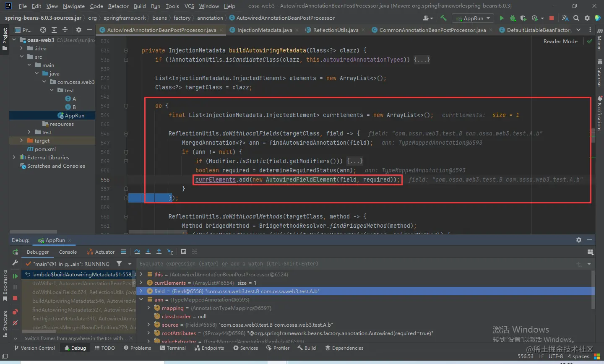Viewport: 604px width, 364px height.
Task: Click the Build Project hammer icon
Action: point(444,18)
